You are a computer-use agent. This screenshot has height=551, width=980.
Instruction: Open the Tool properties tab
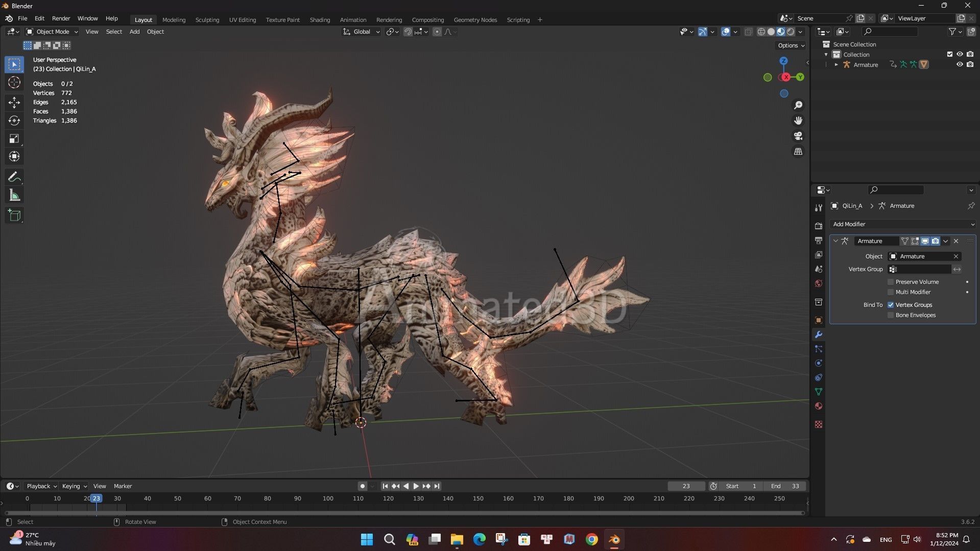click(819, 208)
